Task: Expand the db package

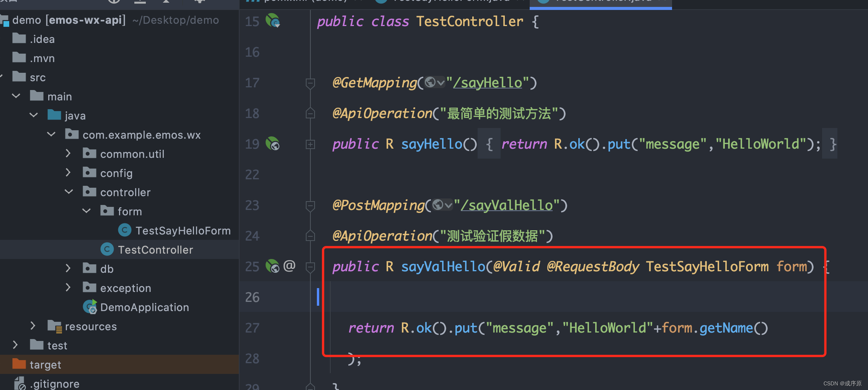Action: [x=68, y=268]
